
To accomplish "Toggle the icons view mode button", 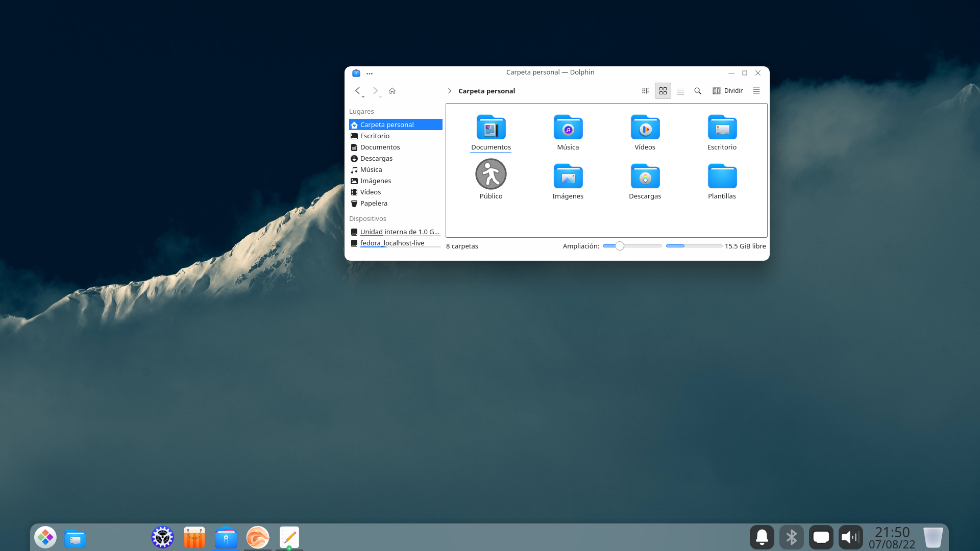I will coord(663,91).
